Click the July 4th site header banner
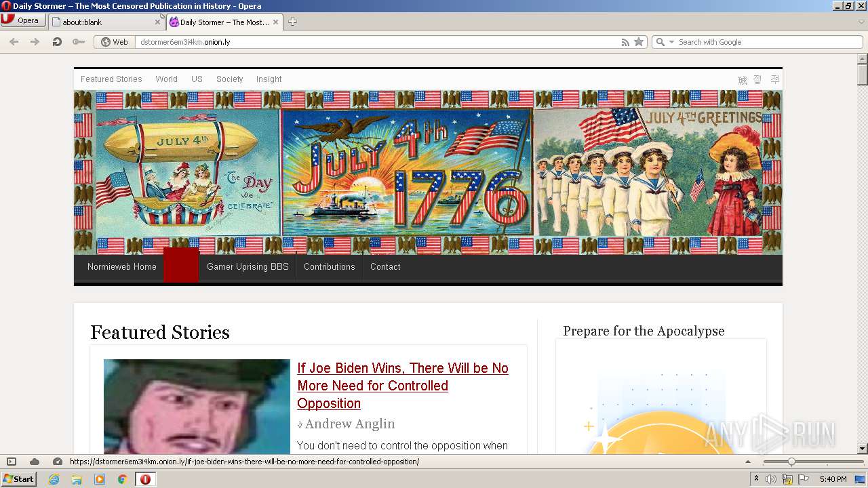Screen dimensions: 868x488 tap(428, 172)
